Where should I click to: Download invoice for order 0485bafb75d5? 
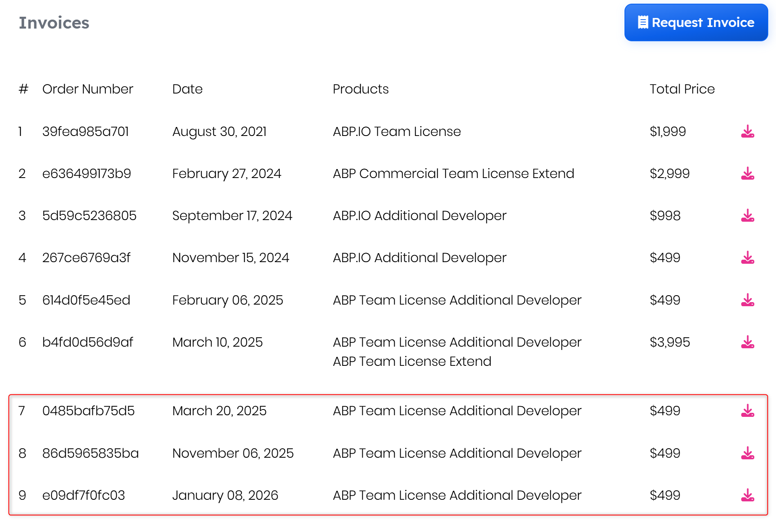pos(747,411)
